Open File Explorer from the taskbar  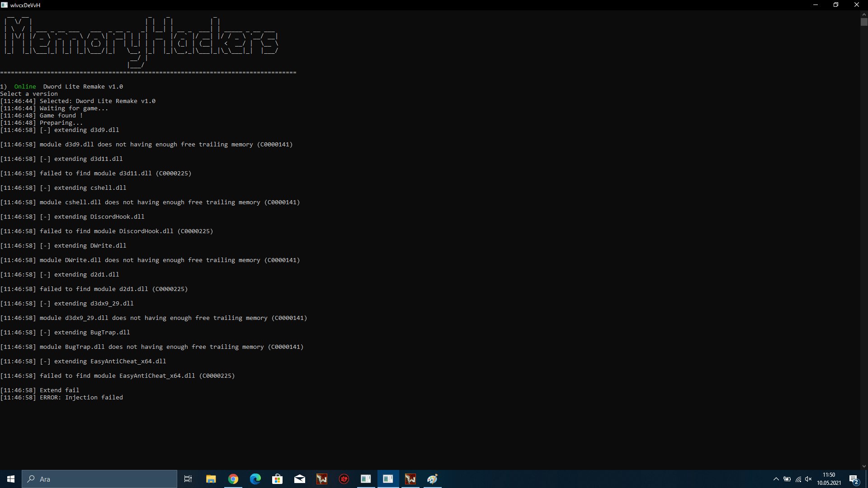pos(211,479)
